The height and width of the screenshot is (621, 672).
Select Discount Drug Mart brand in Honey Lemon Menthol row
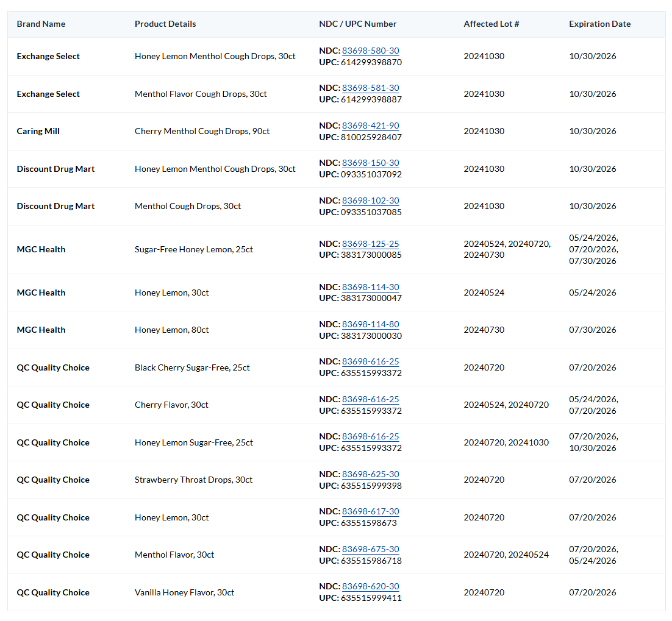(55, 169)
